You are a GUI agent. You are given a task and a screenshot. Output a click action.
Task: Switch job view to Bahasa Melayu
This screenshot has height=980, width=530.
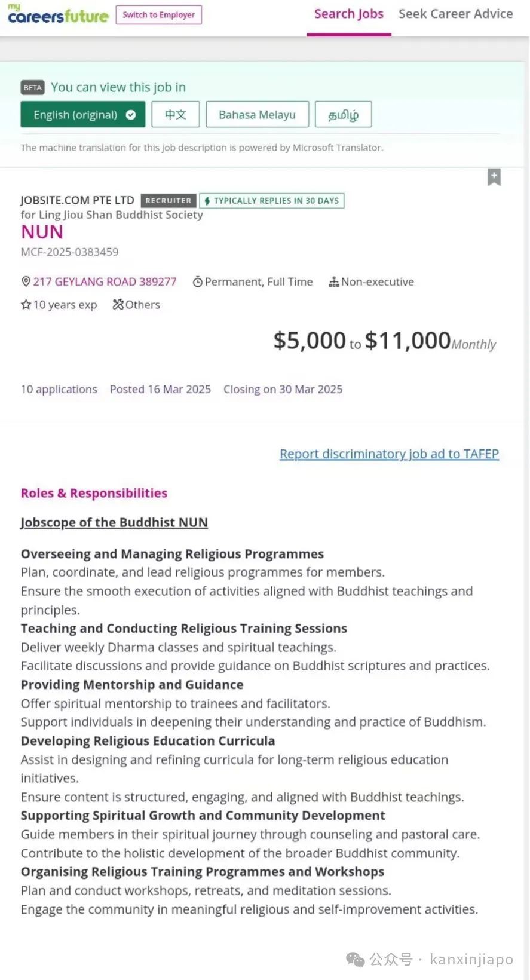257,115
